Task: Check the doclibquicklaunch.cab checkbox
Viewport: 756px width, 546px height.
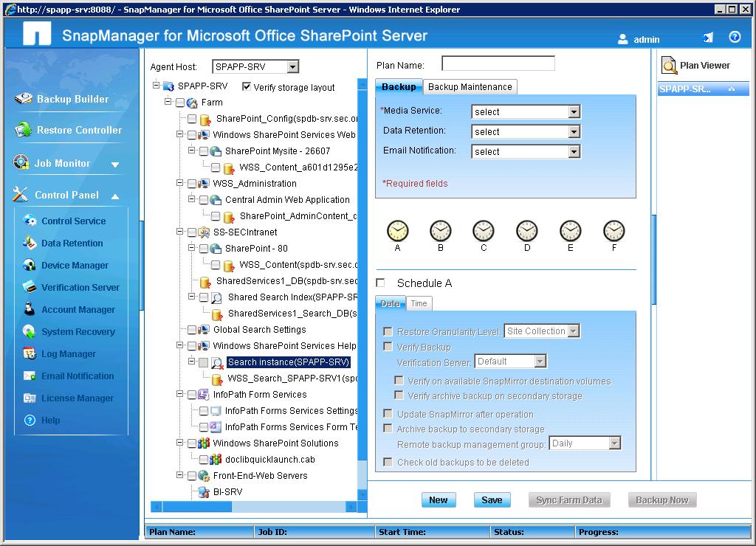Action: tap(204, 459)
